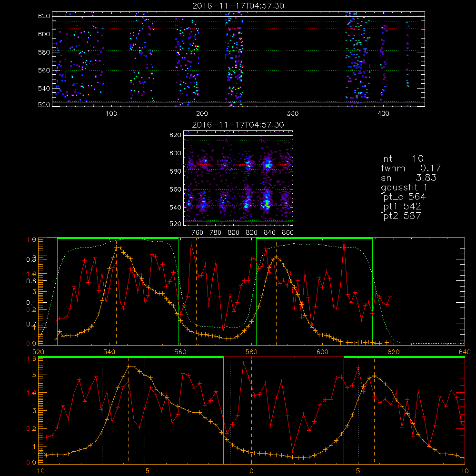Image resolution: width=476 pixels, height=476 pixels.
Task: Click x-axis label '860' under the middle image
Action: tap(288, 233)
